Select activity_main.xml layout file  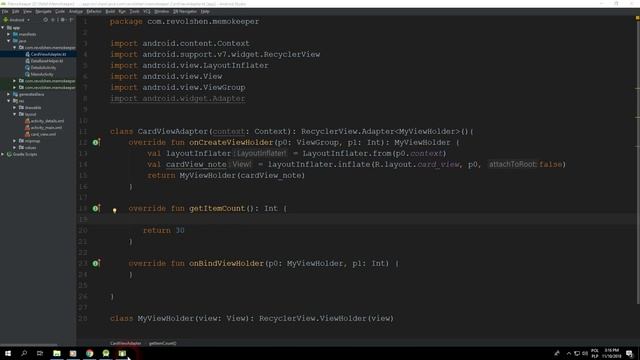(x=43, y=127)
